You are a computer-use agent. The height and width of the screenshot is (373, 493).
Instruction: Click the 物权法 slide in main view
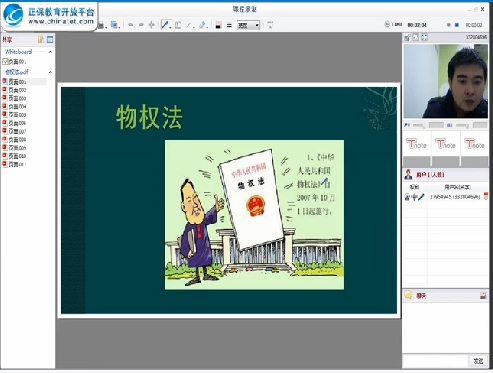click(x=229, y=200)
